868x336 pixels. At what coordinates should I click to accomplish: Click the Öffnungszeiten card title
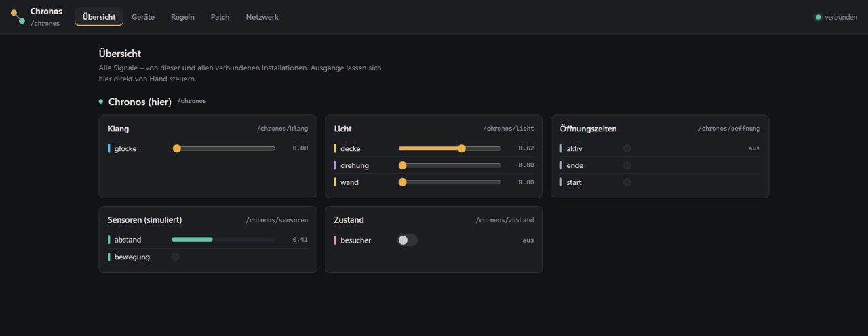(x=589, y=129)
